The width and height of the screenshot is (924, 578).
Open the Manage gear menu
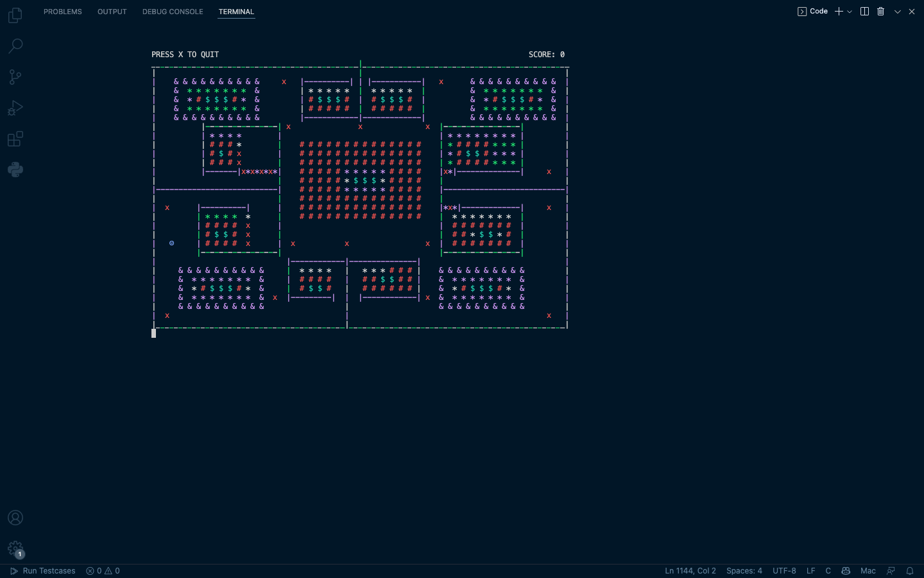15,548
